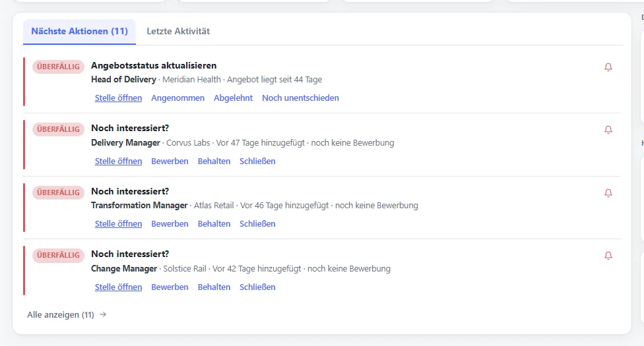The width and height of the screenshot is (644, 346).
Task: Click Angebot liegt seit 44 Tage text
Action: click(x=274, y=80)
